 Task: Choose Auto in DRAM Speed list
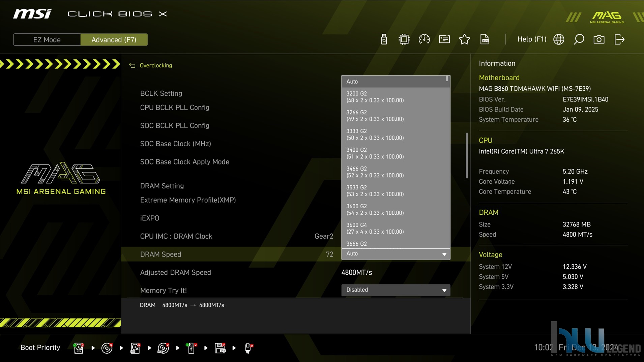pos(394,82)
